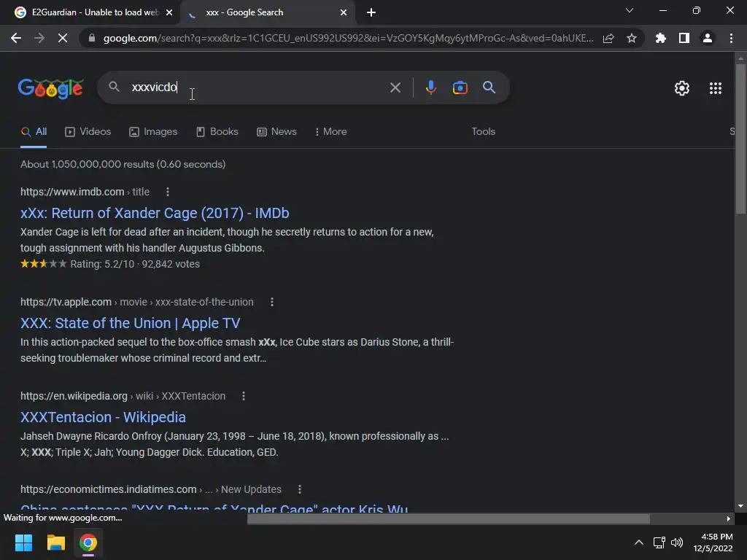Expand the More search filters menu
The width and height of the screenshot is (747, 560).
(330, 132)
